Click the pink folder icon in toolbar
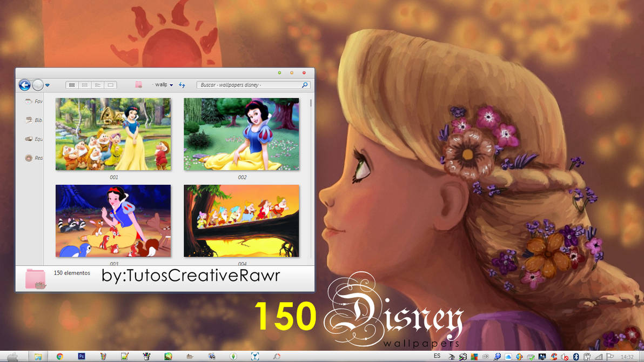644x362 pixels. click(138, 85)
